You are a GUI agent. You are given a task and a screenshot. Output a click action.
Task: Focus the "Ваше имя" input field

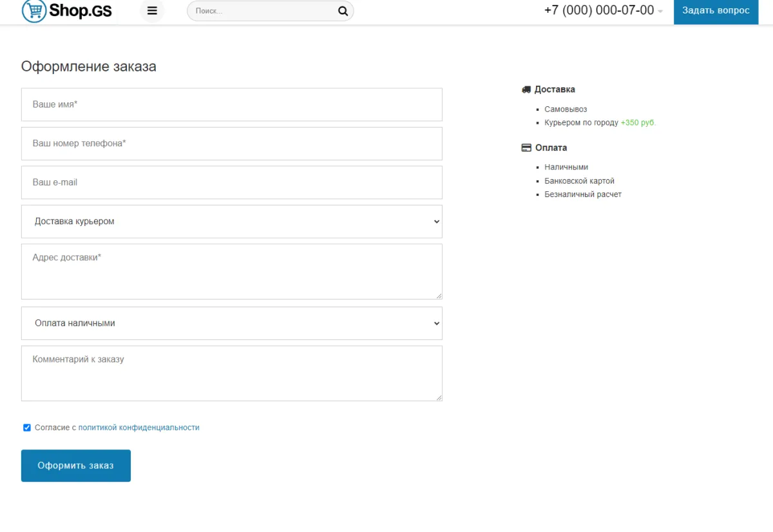(232, 104)
